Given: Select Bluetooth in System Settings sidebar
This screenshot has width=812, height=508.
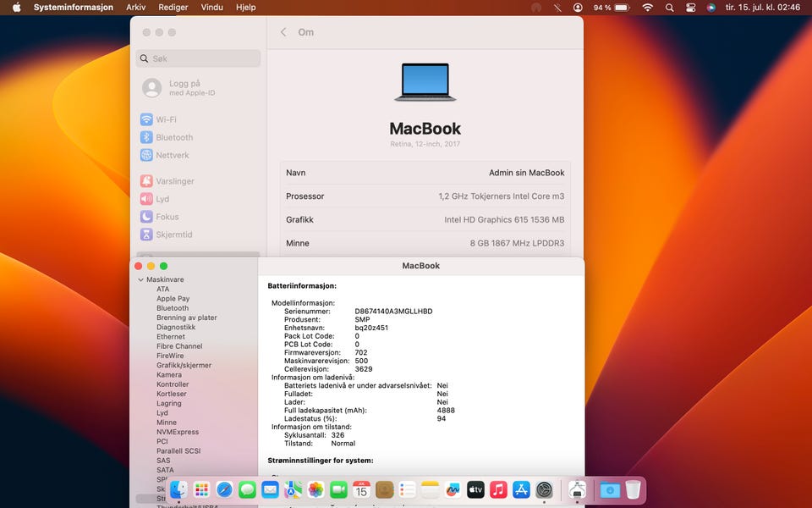Looking at the screenshot, I should (174, 137).
